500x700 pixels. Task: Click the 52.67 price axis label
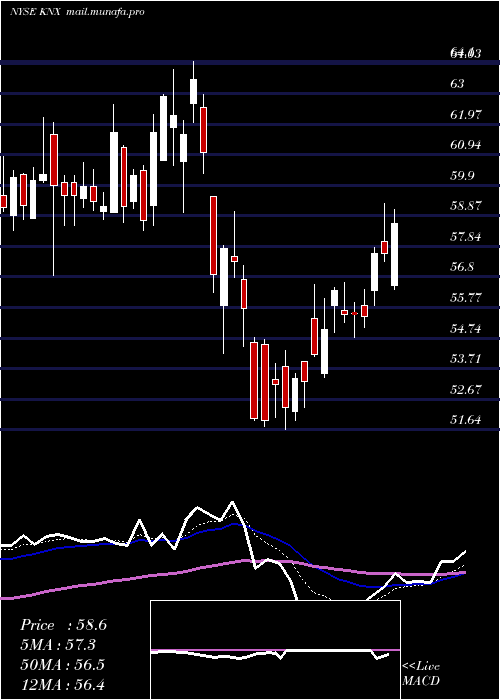466,389
